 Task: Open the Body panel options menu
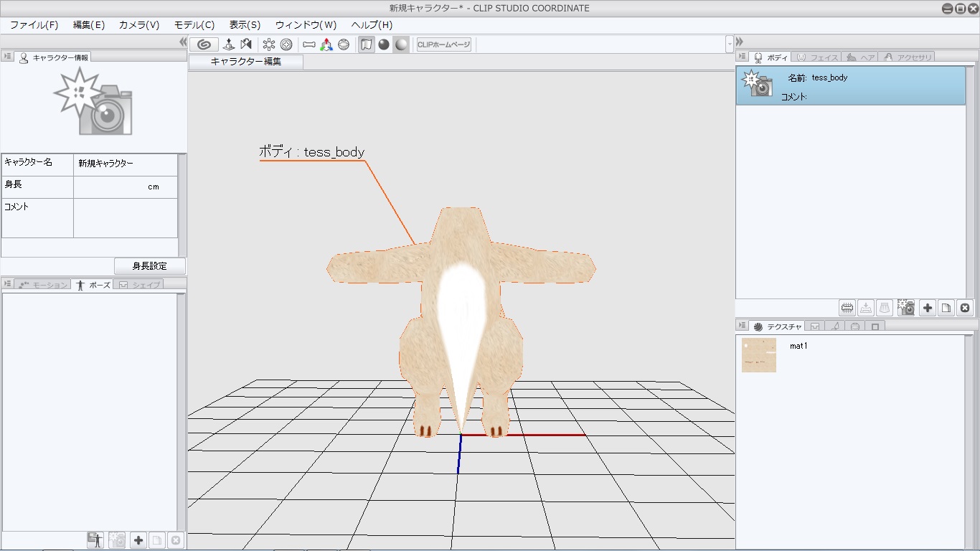point(741,57)
